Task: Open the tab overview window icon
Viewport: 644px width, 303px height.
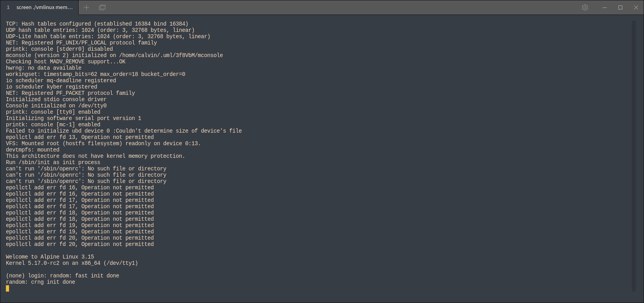Action: (x=102, y=7)
